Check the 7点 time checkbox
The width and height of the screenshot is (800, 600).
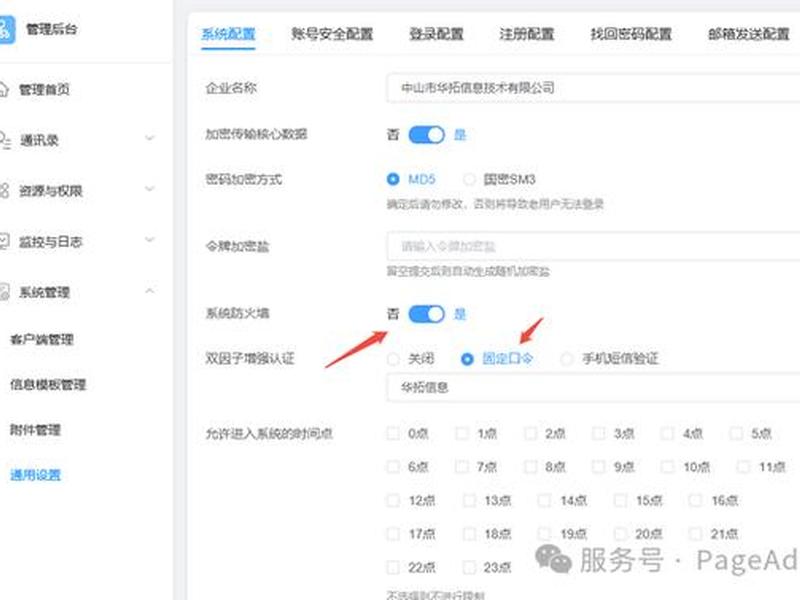click(462, 466)
